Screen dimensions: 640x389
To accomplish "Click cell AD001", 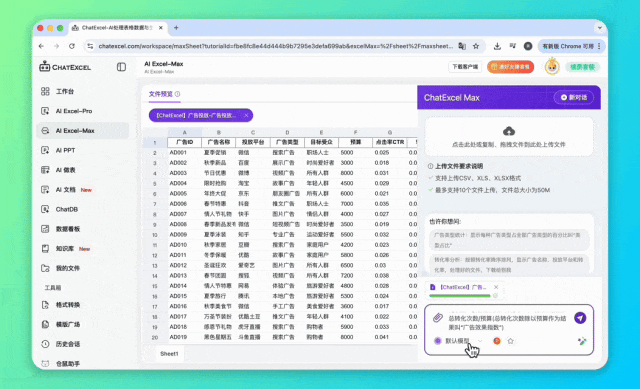I will [184, 153].
